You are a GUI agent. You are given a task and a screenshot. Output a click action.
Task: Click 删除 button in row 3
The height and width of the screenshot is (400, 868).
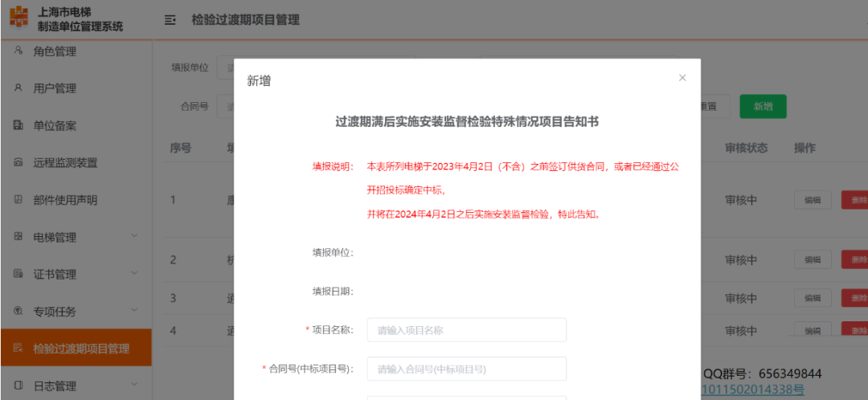tap(854, 298)
